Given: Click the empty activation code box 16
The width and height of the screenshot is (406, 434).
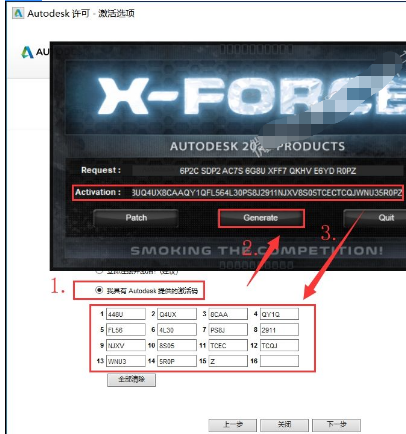Looking at the screenshot, I should 279,361.
